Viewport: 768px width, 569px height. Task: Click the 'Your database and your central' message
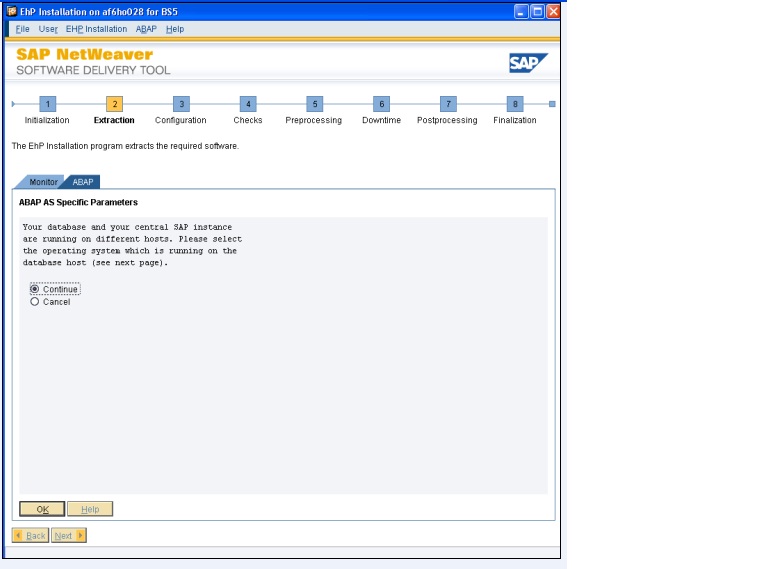pyautogui.click(x=132, y=245)
